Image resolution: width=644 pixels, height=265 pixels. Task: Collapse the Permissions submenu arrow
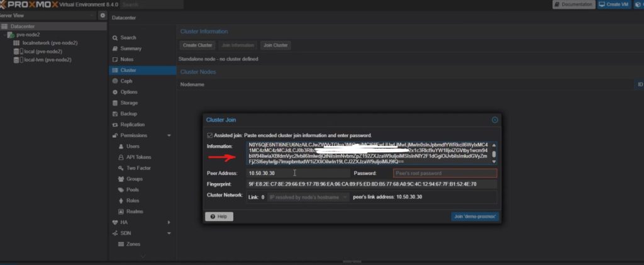click(169, 135)
